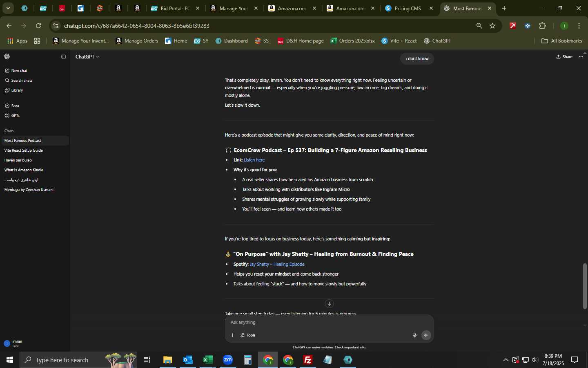
Task: Click the Share button
Action: click(x=564, y=57)
